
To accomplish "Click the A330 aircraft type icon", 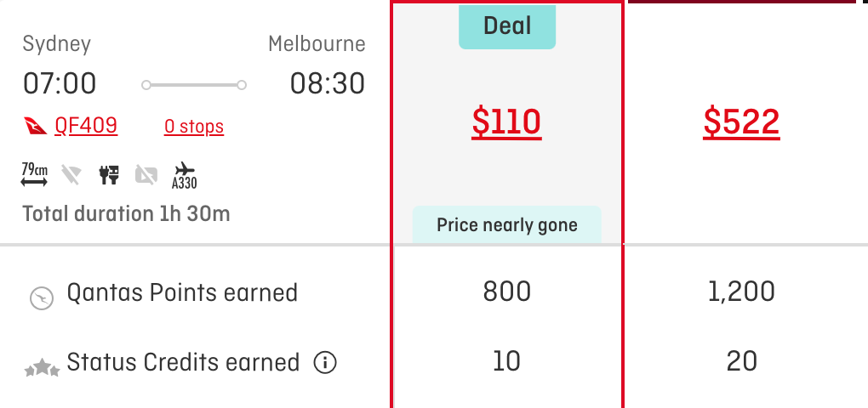I will (x=185, y=175).
